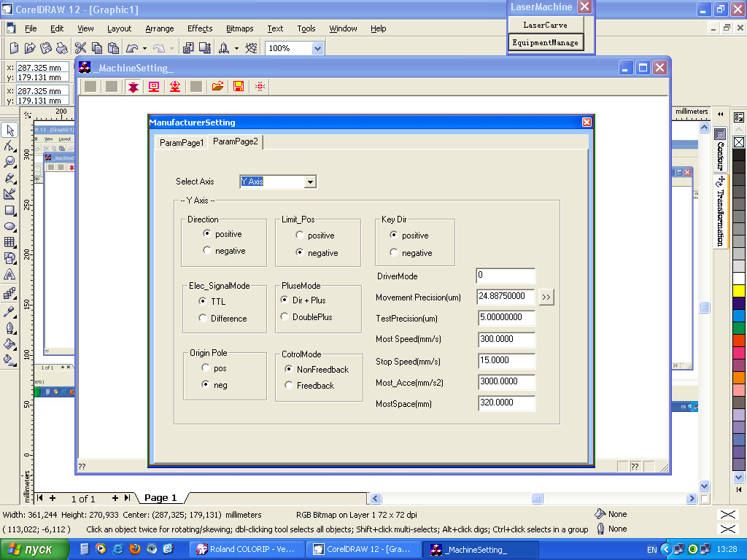This screenshot has width=747, height=560.
Task: Click the open folder icon in MachineSetting toolbar
Action: [217, 86]
